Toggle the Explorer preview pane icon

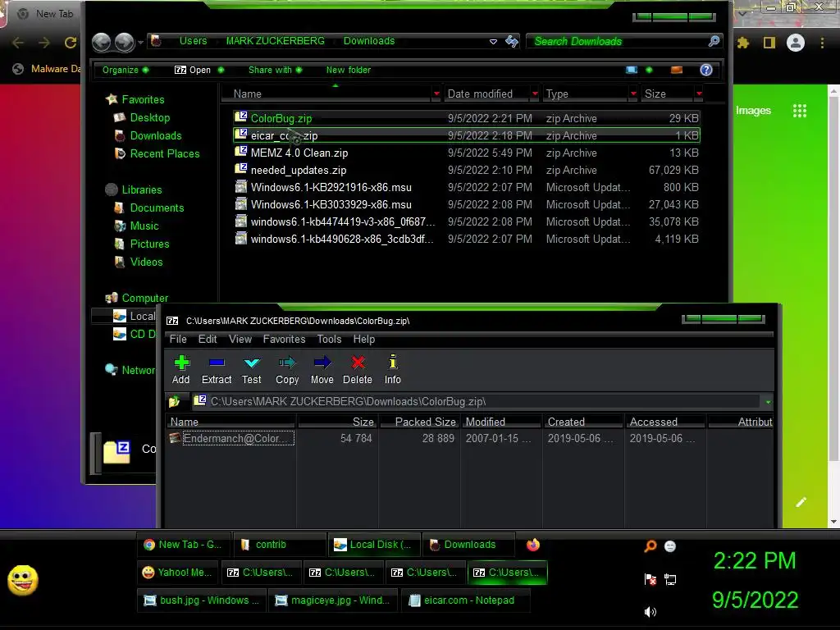click(677, 70)
